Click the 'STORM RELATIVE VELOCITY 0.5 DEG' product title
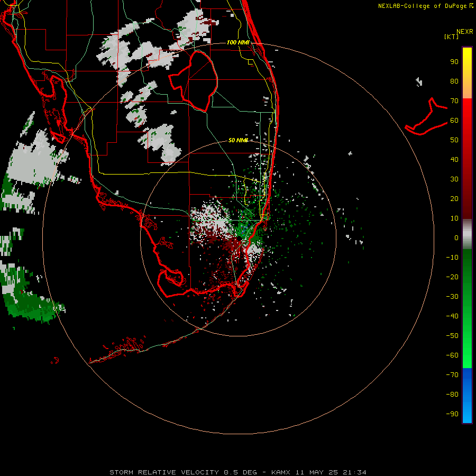This screenshot has height=476, width=476. tap(183, 472)
